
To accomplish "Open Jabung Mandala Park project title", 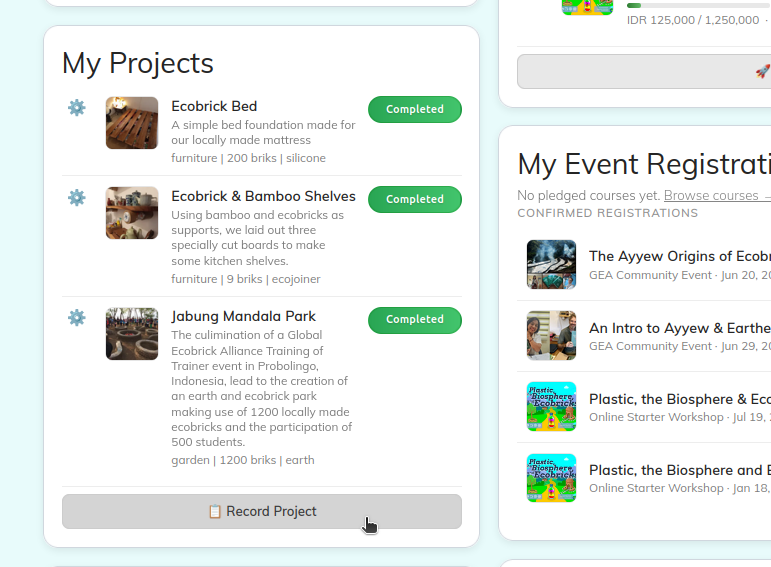I will point(243,316).
